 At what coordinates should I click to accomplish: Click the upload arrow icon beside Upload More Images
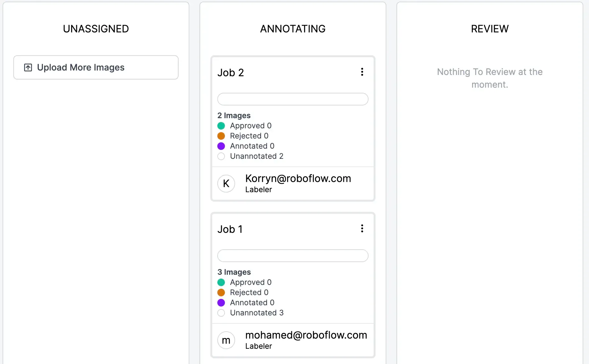click(28, 67)
